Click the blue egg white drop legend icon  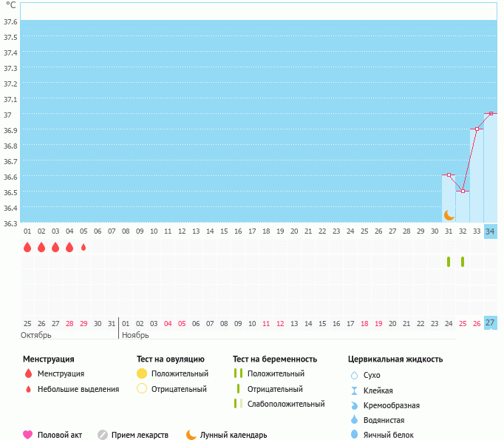pyautogui.click(x=353, y=435)
